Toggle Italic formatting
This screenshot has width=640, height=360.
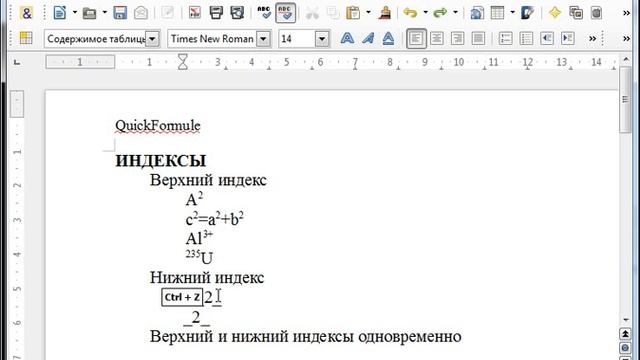(x=368, y=39)
